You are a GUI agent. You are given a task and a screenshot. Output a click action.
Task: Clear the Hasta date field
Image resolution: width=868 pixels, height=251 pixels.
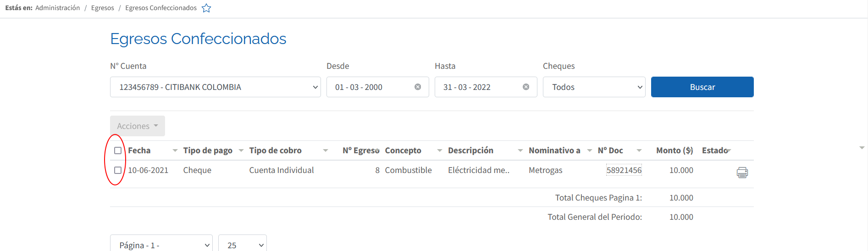coord(526,87)
